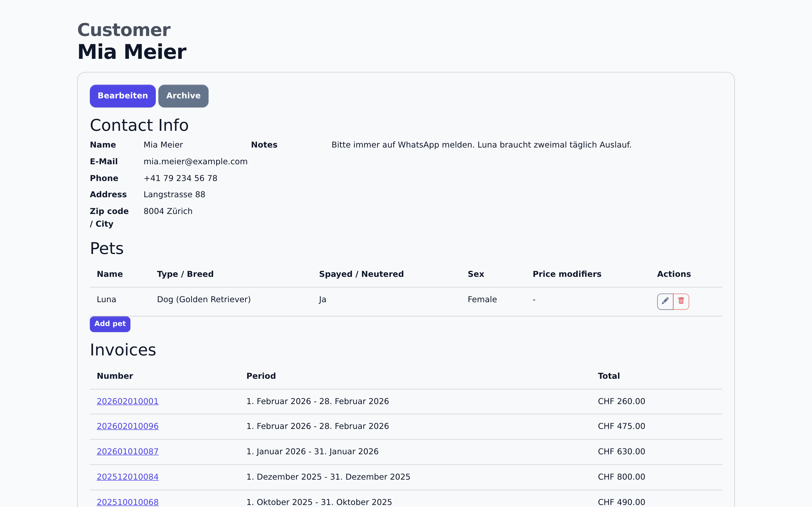The image size is (812, 507).
Task: Click Luna's name in Pets table
Action: pos(106,299)
